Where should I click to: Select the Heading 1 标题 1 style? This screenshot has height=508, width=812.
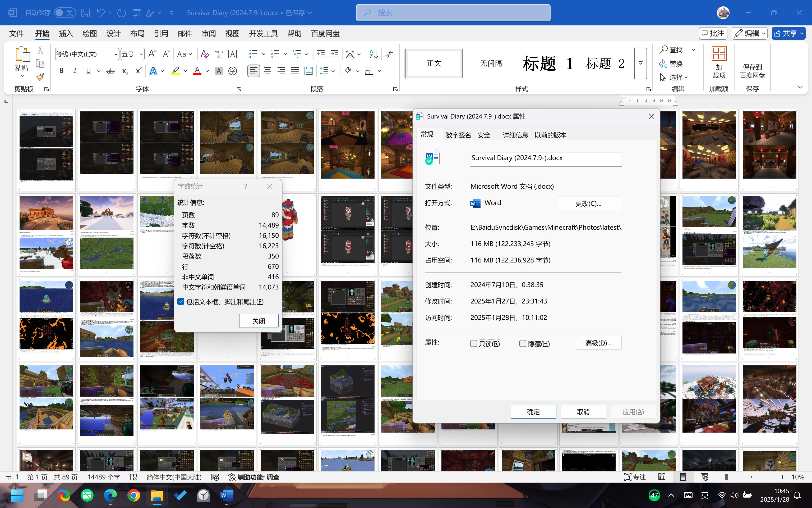click(548, 63)
